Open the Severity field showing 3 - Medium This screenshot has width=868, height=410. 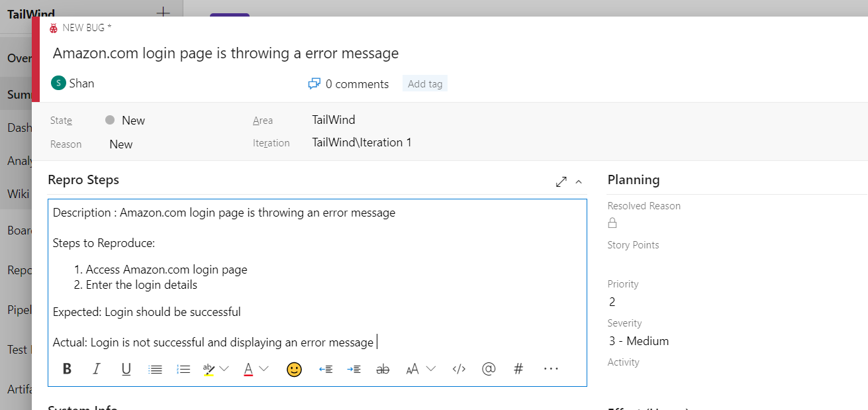(x=639, y=341)
